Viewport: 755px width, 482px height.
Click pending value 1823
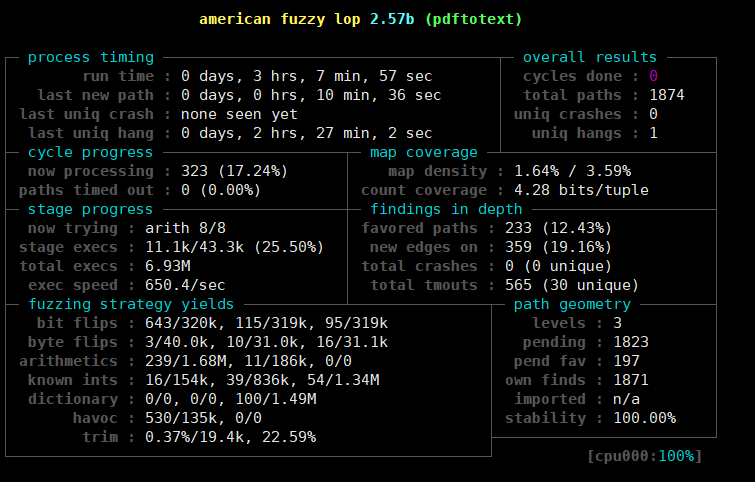coord(631,342)
